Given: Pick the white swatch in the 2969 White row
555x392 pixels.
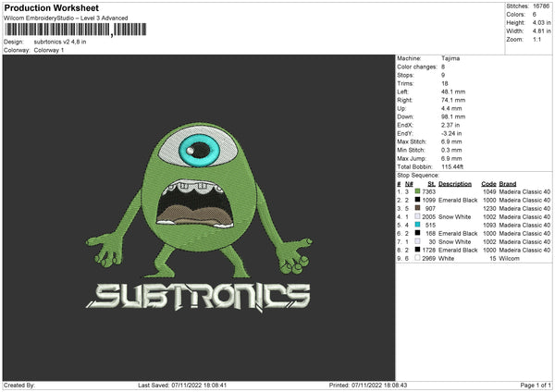Looking at the screenshot, I should pos(417,258).
